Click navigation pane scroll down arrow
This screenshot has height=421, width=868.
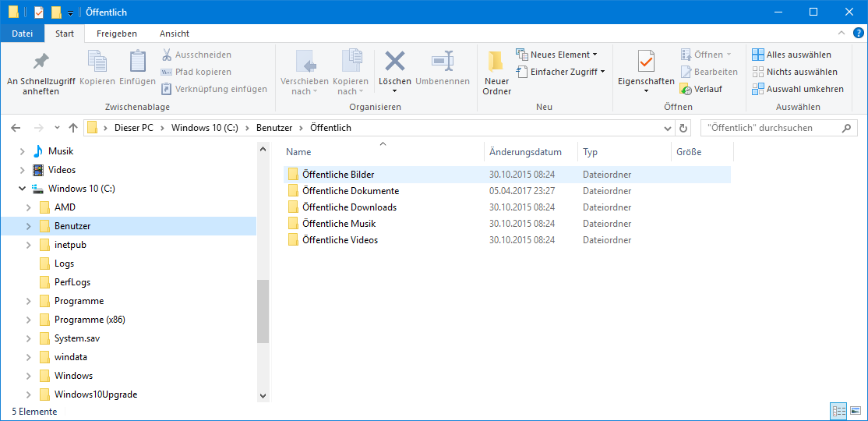point(263,396)
